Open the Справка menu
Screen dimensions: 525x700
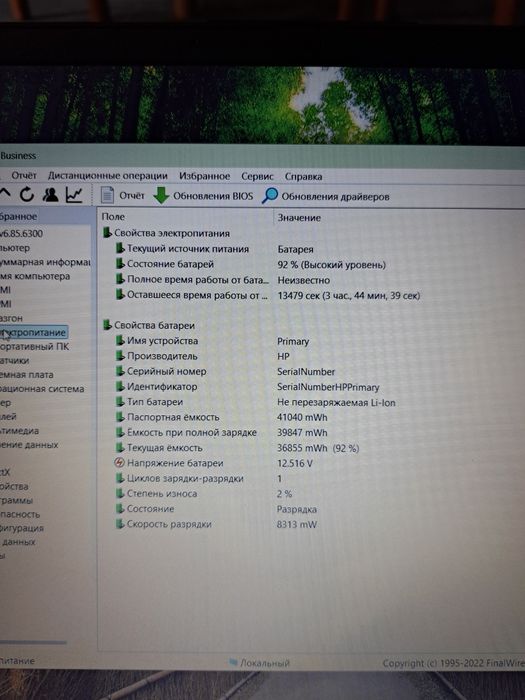[304, 176]
